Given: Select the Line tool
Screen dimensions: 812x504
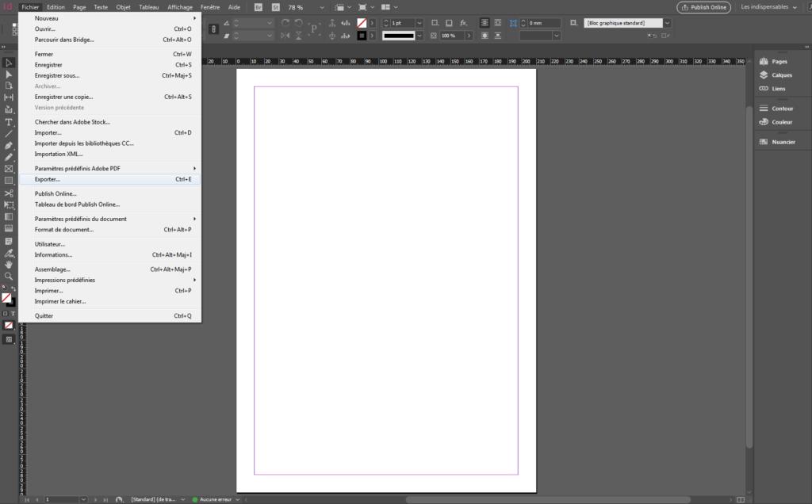Looking at the screenshot, I should 9,134.
